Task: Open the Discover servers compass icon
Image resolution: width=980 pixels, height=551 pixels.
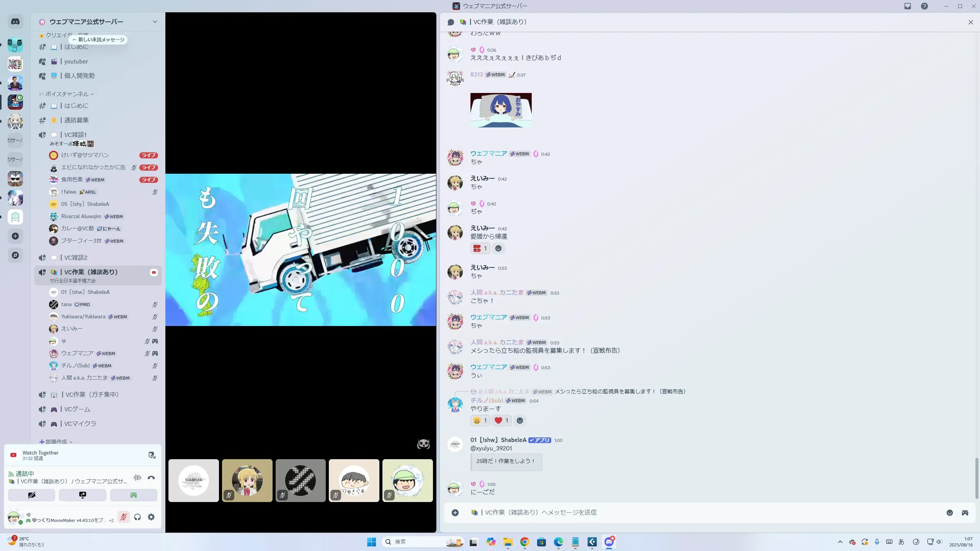Action: (x=15, y=255)
